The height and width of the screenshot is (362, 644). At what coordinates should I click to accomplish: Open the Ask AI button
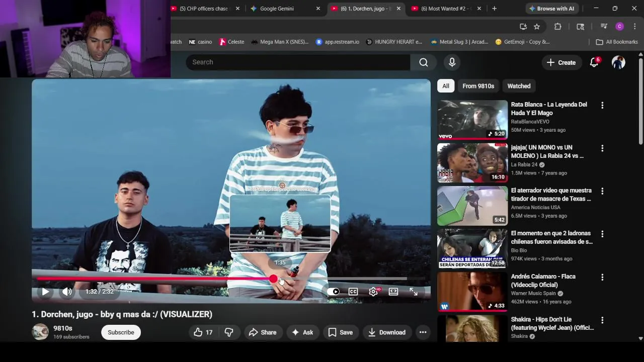click(302, 332)
